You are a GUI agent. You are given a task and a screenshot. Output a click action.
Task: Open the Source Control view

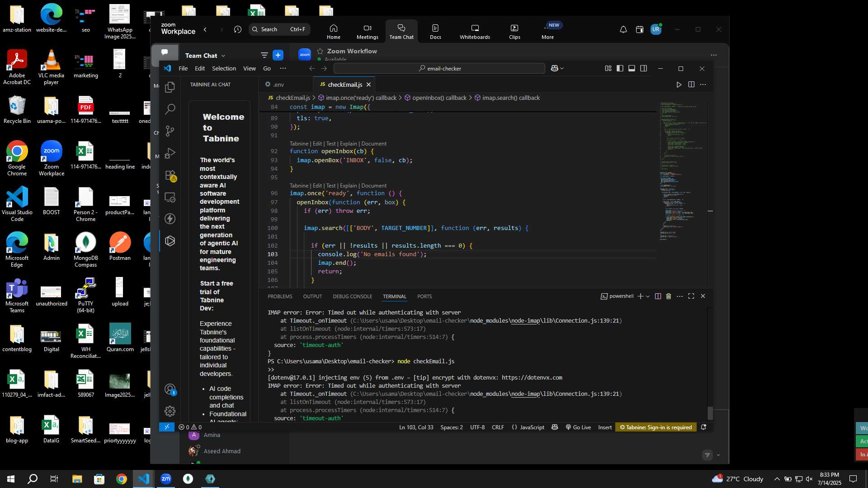tap(170, 131)
